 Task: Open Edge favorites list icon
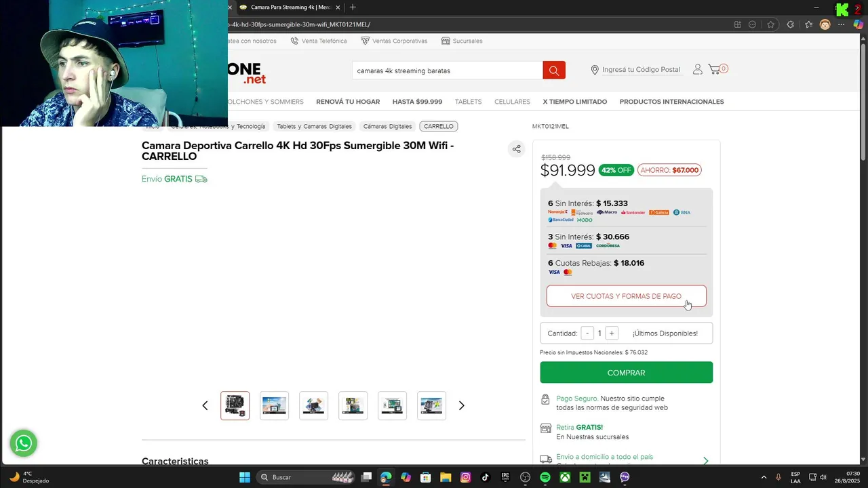(808, 24)
